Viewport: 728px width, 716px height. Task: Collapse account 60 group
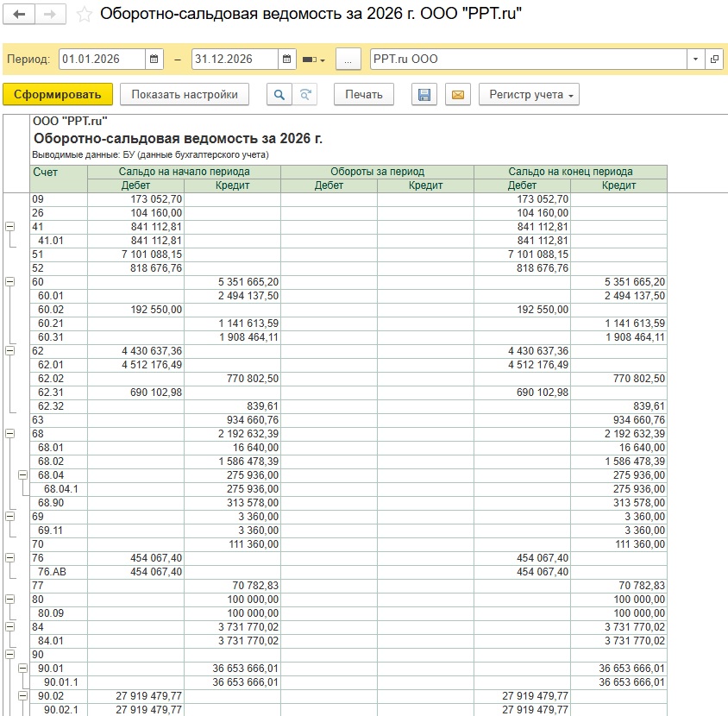point(9,282)
